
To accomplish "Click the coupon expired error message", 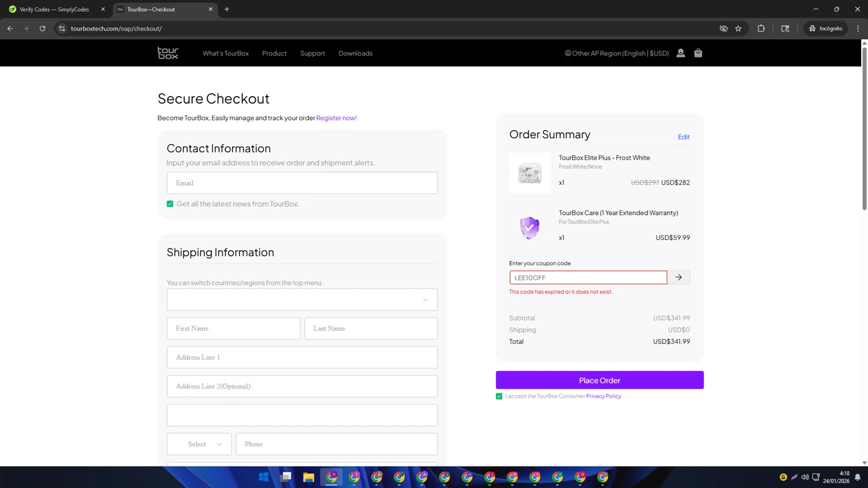I will 561,292.
